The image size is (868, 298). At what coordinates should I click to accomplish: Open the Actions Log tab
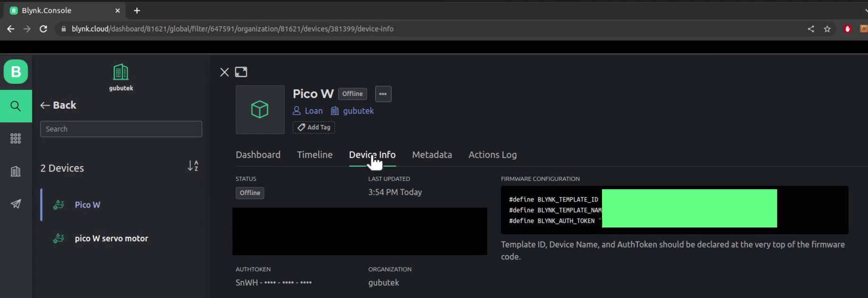click(493, 155)
